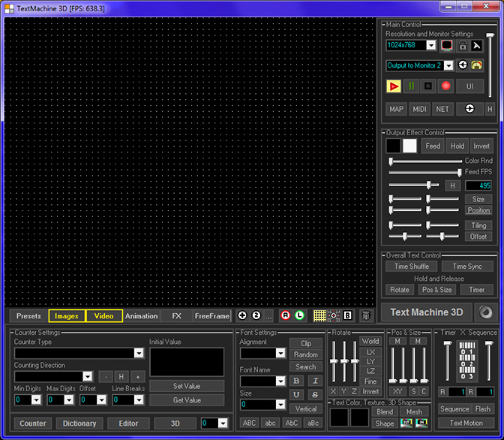Click the boxed B icon
The width and height of the screenshot is (504, 440).
coord(347,316)
